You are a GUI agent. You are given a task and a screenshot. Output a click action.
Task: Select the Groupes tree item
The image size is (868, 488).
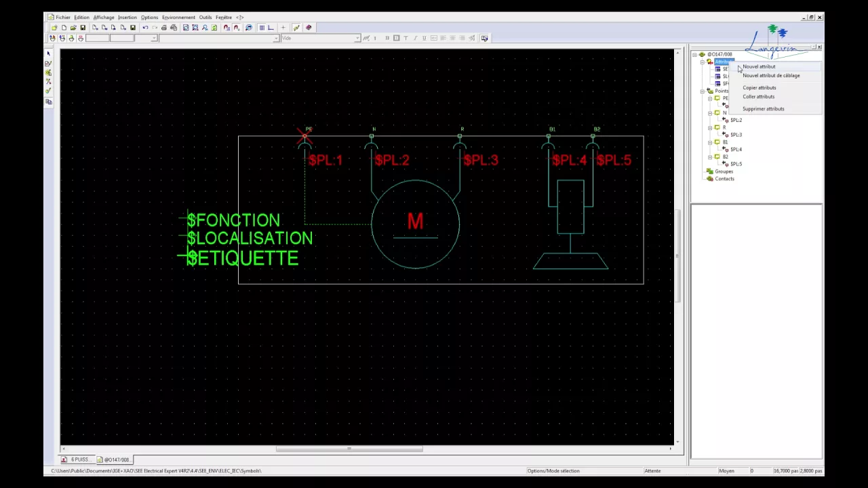724,171
